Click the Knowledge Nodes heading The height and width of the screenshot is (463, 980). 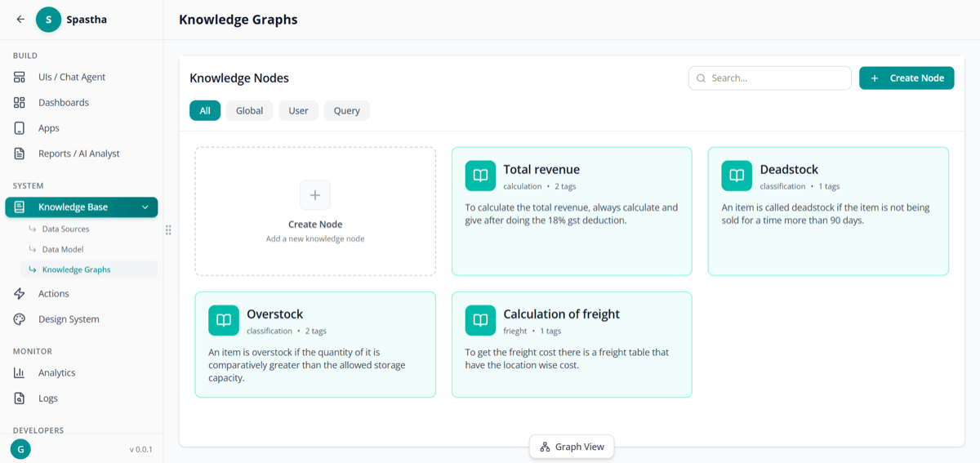pyautogui.click(x=239, y=78)
